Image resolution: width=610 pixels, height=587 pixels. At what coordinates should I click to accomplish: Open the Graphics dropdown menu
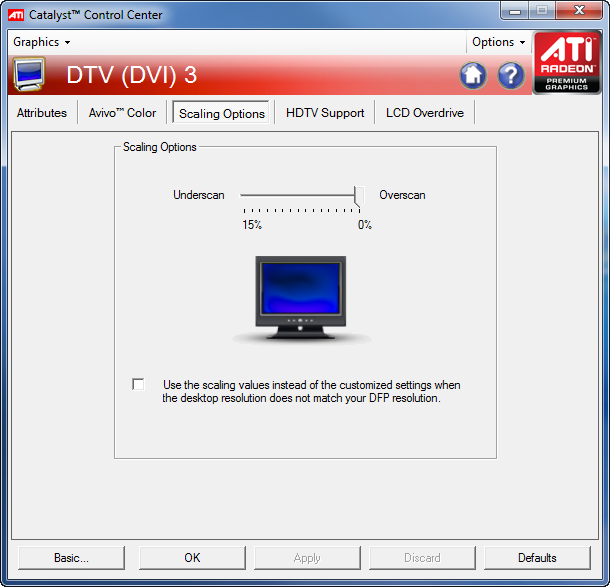pyautogui.click(x=42, y=42)
